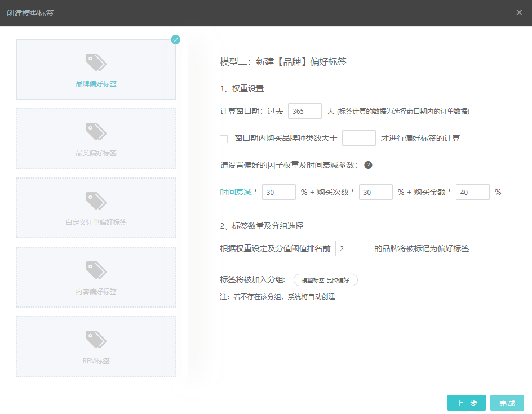
Task: Click the 自定义订单偏好标签 tag icon
Action: (96, 201)
